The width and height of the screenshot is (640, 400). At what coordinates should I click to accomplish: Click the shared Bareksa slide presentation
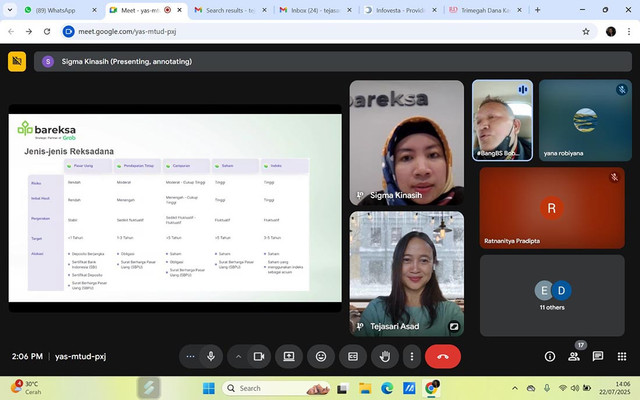pos(175,208)
